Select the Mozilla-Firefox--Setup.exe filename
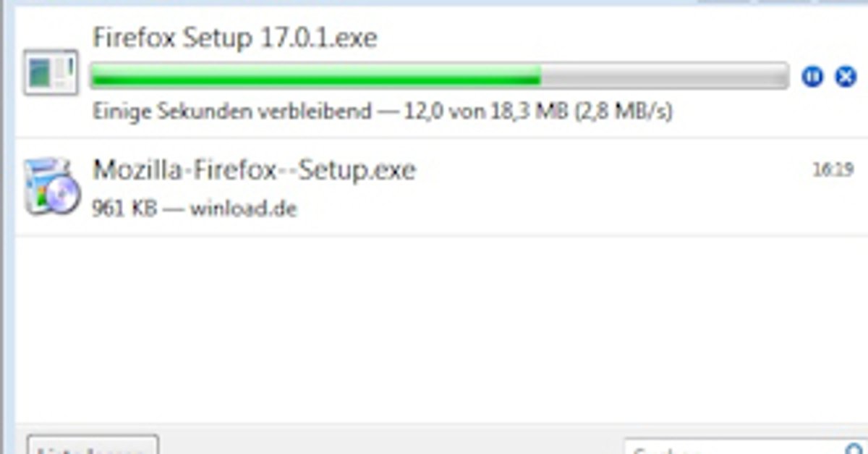Viewport: 868px width, 454px height. click(x=254, y=170)
